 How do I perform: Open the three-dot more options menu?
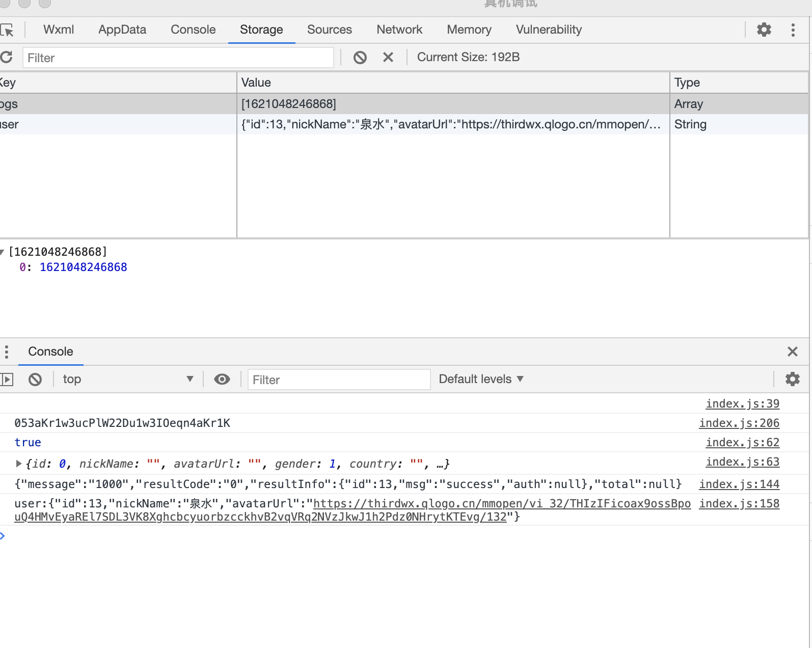tap(793, 30)
